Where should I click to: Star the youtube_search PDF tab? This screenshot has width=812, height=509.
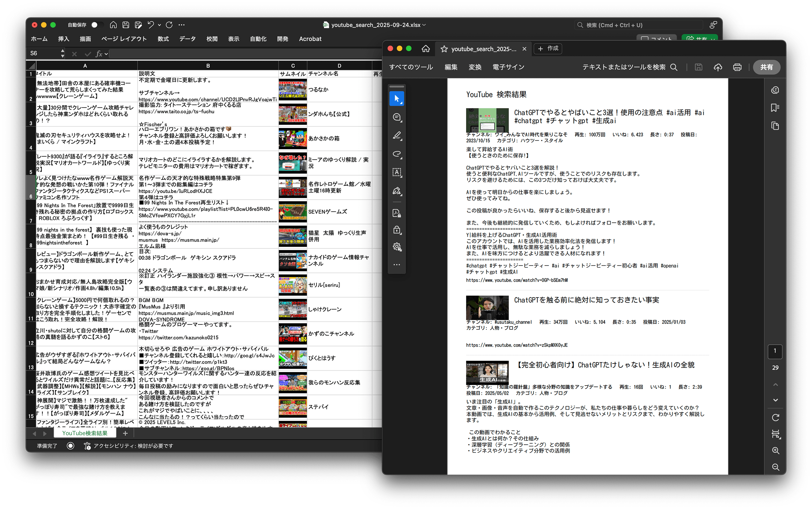tap(444, 49)
